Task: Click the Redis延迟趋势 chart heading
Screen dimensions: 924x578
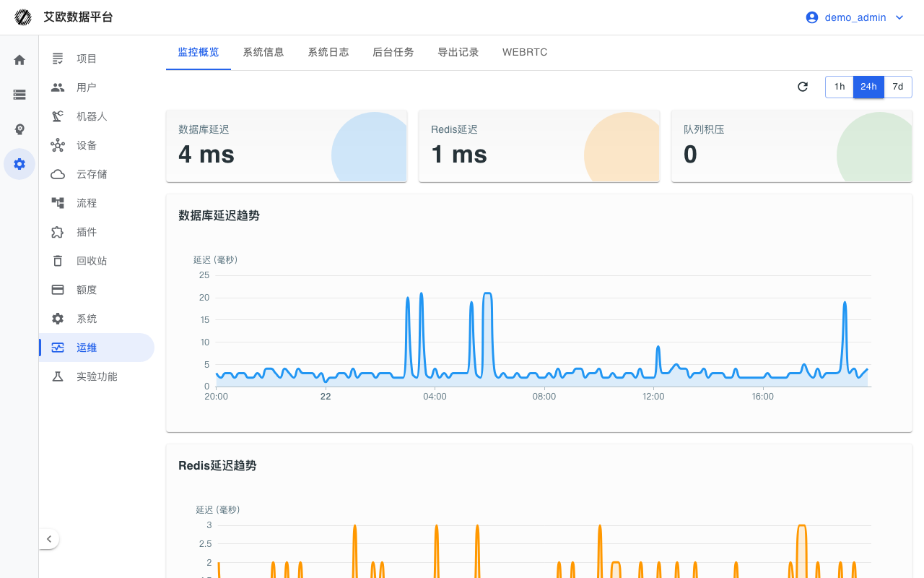Action: coord(217,465)
